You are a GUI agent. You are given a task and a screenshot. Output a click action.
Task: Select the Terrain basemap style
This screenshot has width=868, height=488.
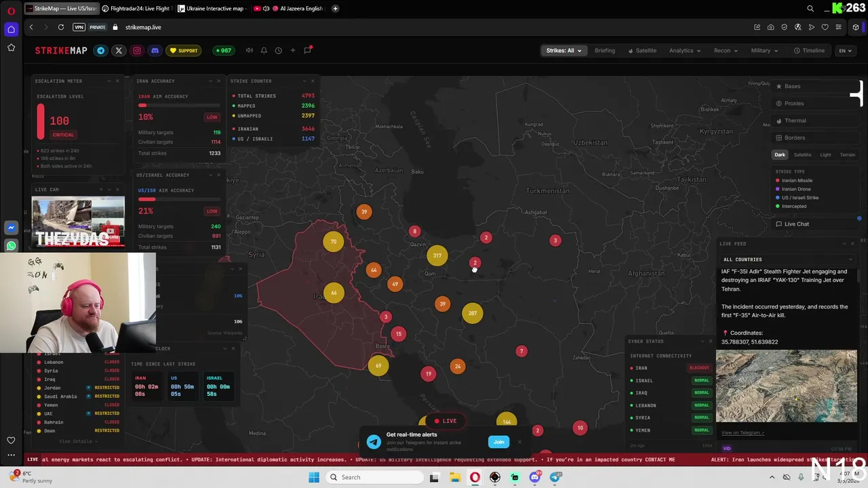848,155
